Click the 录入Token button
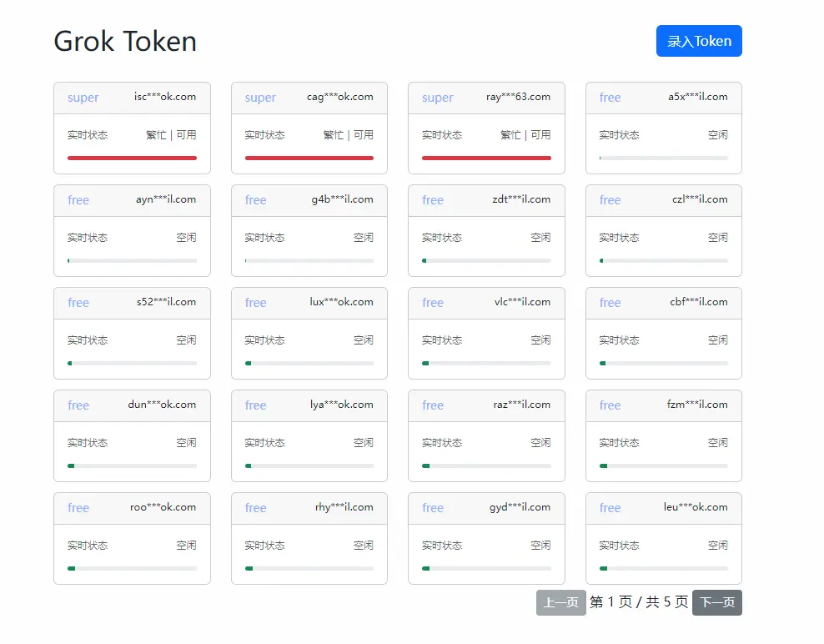Image resolution: width=824 pixels, height=644 pixels. tap(699, 41)
